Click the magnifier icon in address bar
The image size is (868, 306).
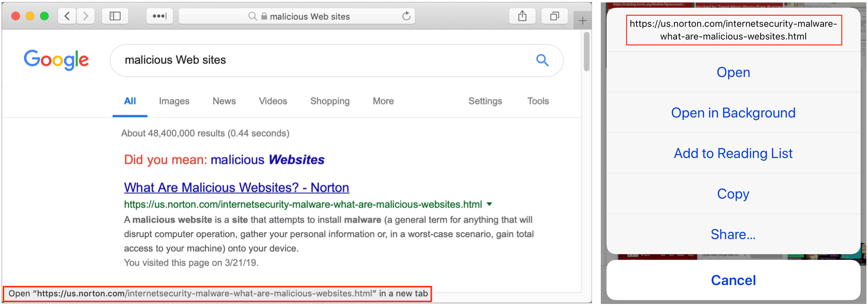[252, 16]
